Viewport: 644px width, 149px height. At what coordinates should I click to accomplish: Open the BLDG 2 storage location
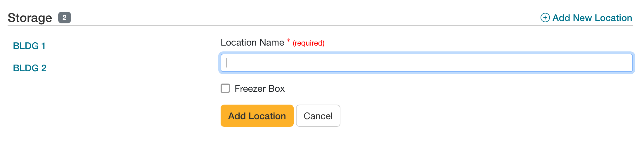[30, 68]
